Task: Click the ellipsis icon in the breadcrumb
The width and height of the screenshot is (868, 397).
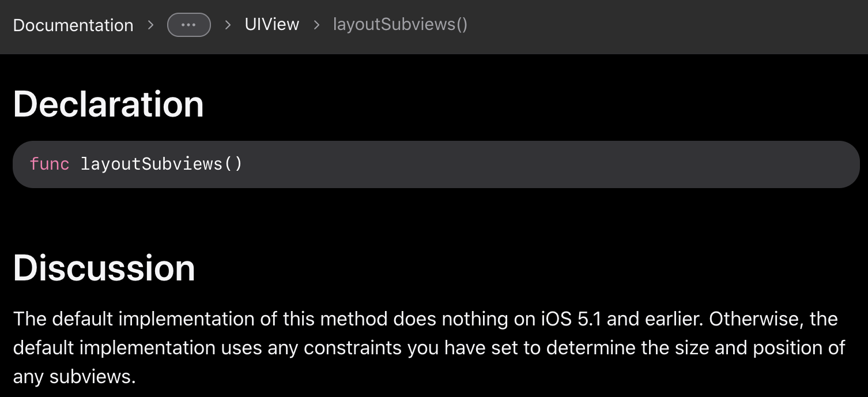Action: pos(189,24)
